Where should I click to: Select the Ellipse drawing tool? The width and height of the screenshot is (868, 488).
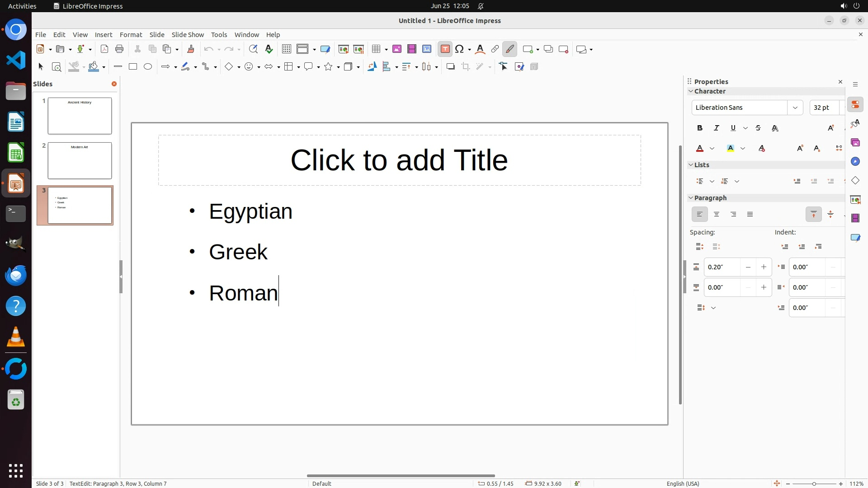148,67
